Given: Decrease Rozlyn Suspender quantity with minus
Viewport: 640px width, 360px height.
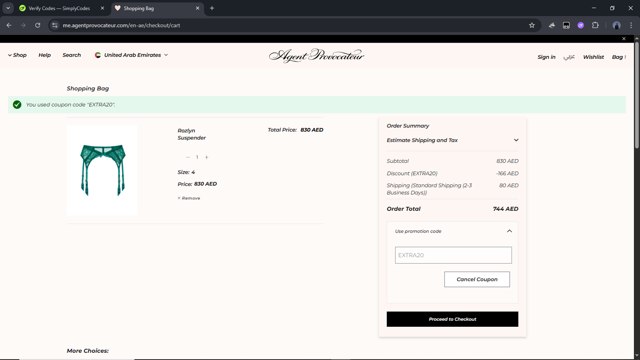Looking at the screenshot, I should coord(188,157).
